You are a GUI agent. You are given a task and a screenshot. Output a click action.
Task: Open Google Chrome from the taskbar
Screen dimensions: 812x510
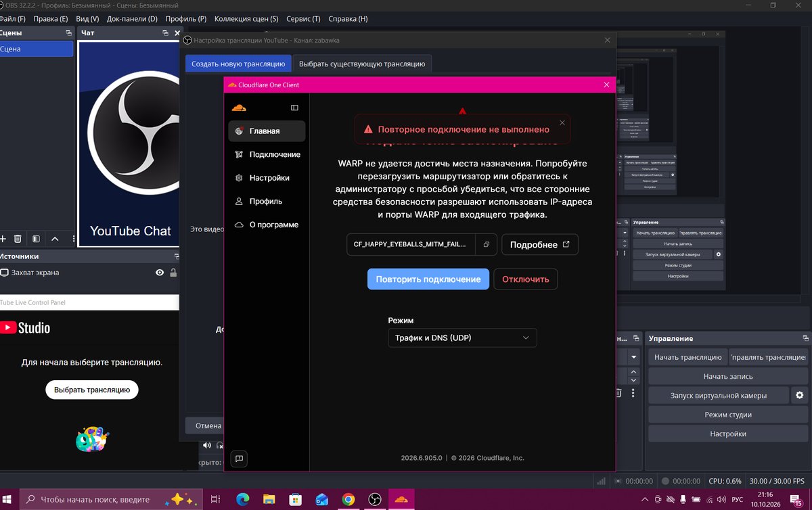pyautogui.click(x=348, y=499)
